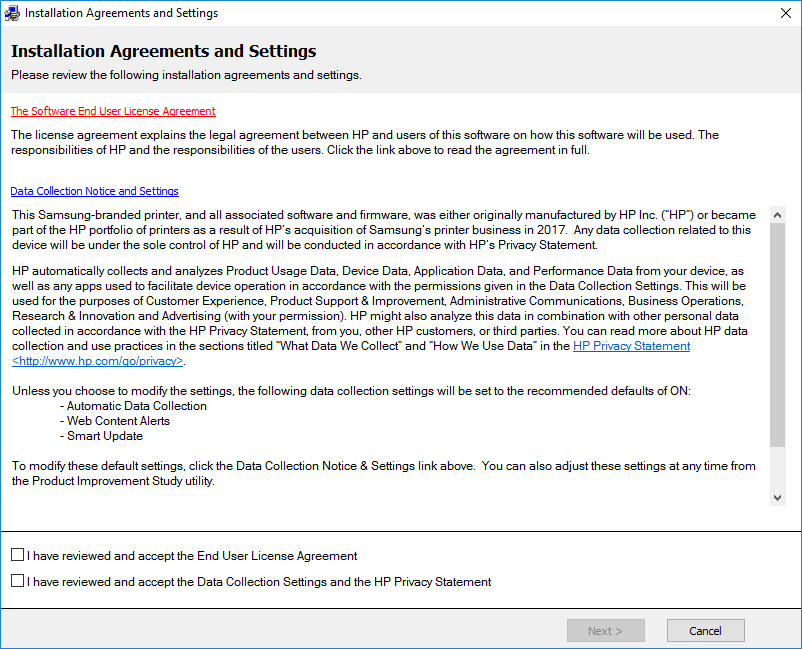Click the Smart Update list entry
This screenshot has width=802, height=649.
point(105,436)
